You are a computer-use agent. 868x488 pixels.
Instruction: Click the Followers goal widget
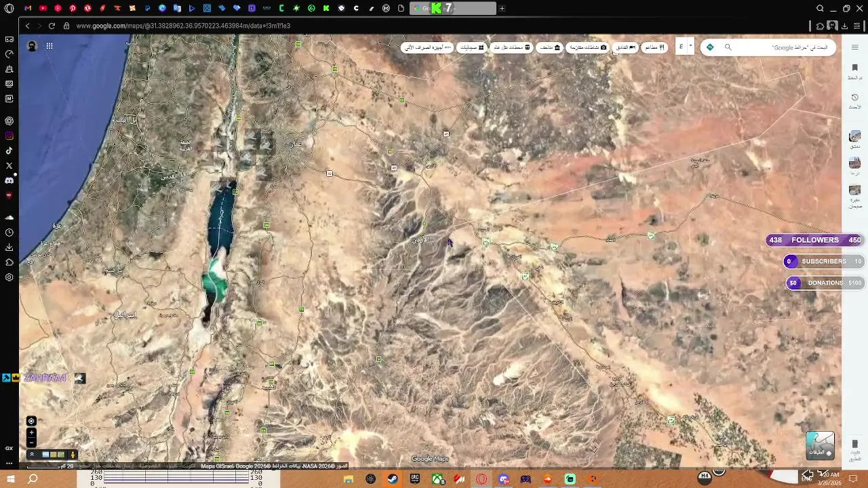tap(816, 240)
